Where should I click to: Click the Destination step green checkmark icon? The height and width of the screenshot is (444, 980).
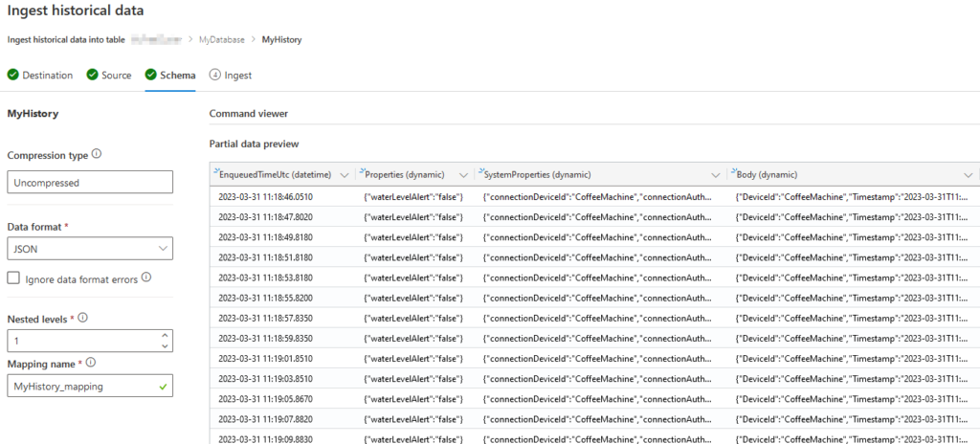coord(12,75)
